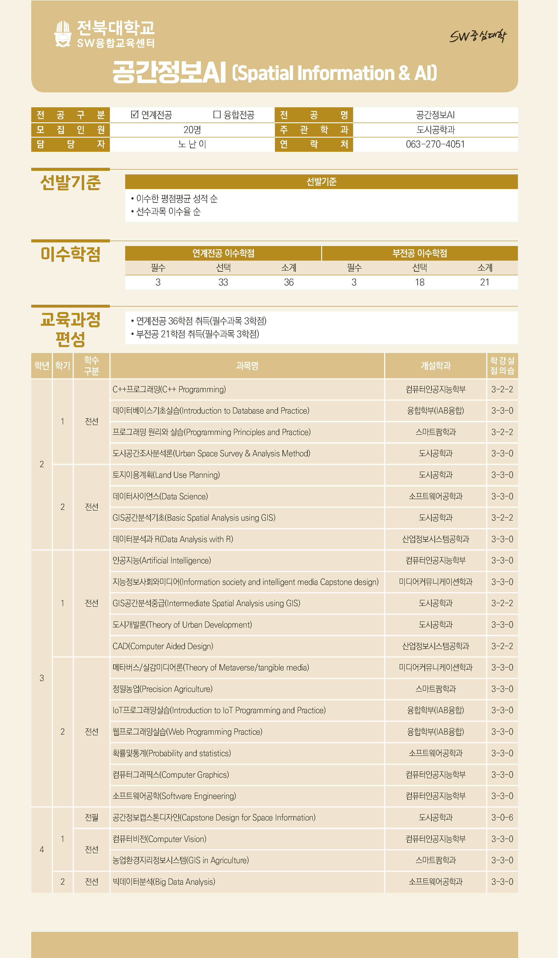
Task: Click the coordinator name 노난이
Action: click(193, 144)
